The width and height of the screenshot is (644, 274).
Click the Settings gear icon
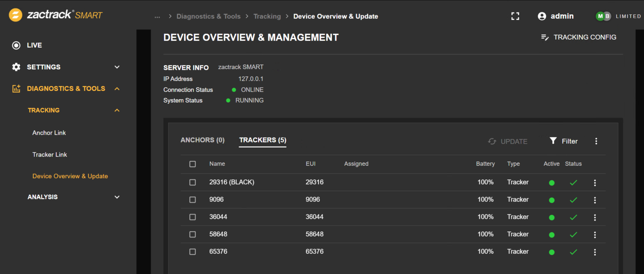click(x=16, y=67)
